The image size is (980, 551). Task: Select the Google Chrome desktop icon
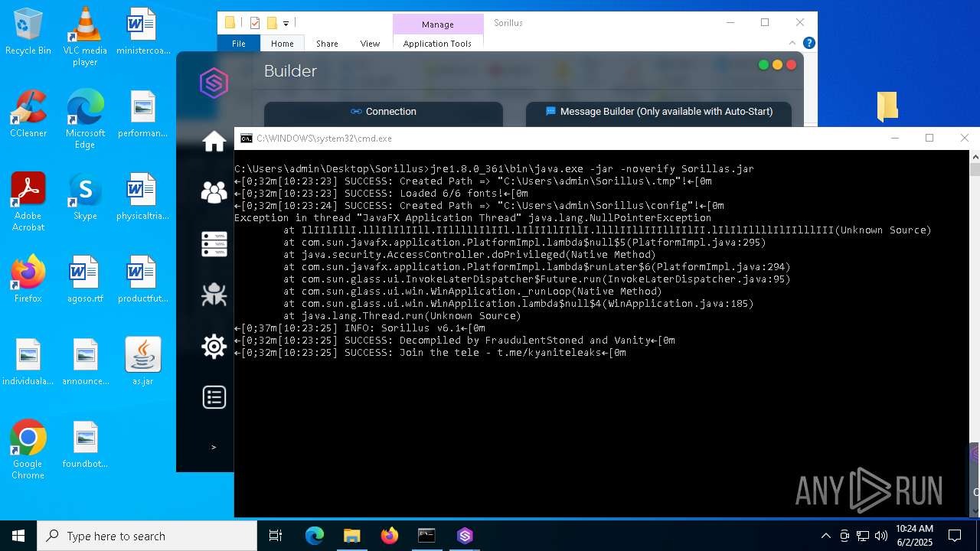pyautogui.click(x=28, y=450)
